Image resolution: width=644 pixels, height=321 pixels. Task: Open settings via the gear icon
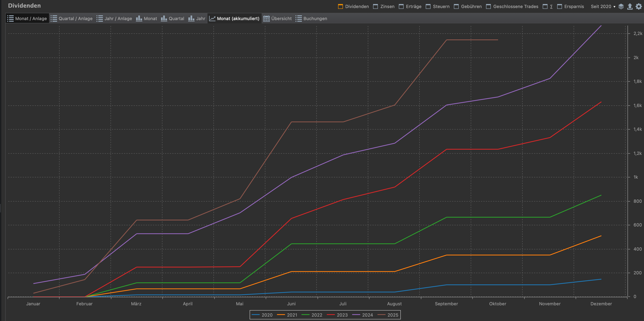tap(639, 6)
